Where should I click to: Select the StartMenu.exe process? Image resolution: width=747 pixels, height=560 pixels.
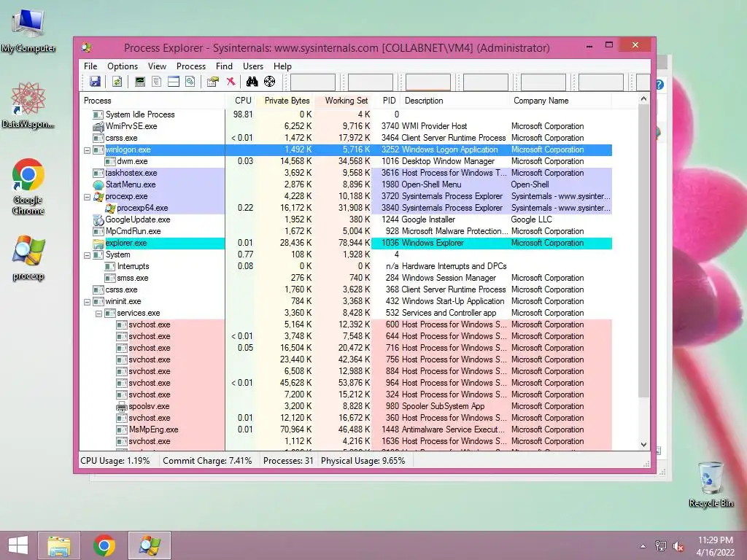coord(345,184)
